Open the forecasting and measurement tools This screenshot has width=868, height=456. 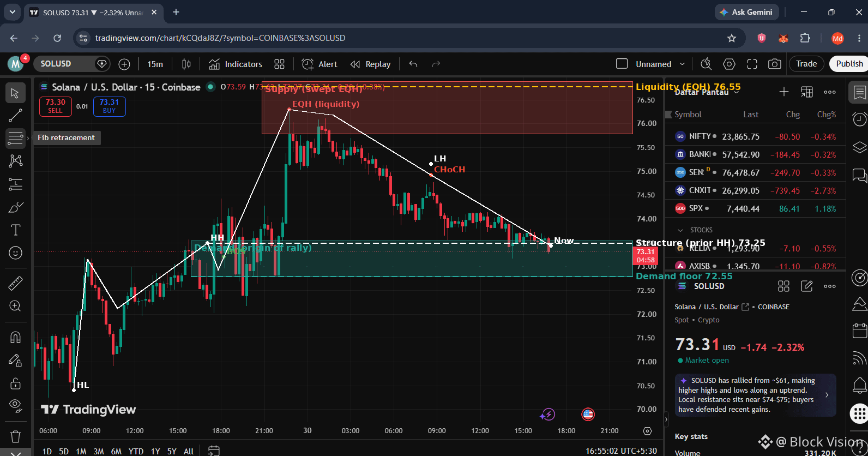pyautogui.click(x=15, y=184)
